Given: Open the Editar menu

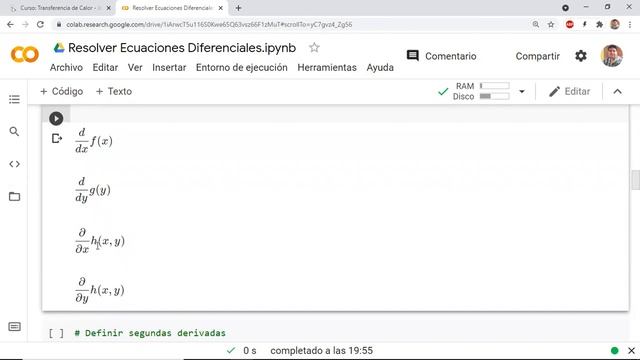Looking at the screenshot, I should [x=105, y=67].
